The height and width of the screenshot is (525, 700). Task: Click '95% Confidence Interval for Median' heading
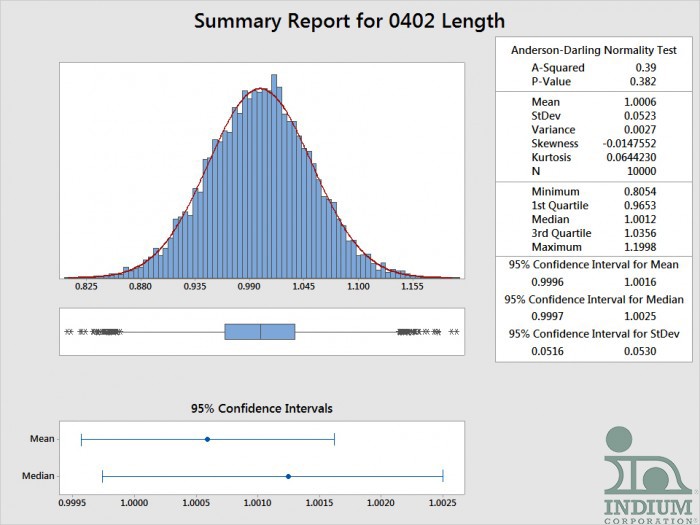594,300
